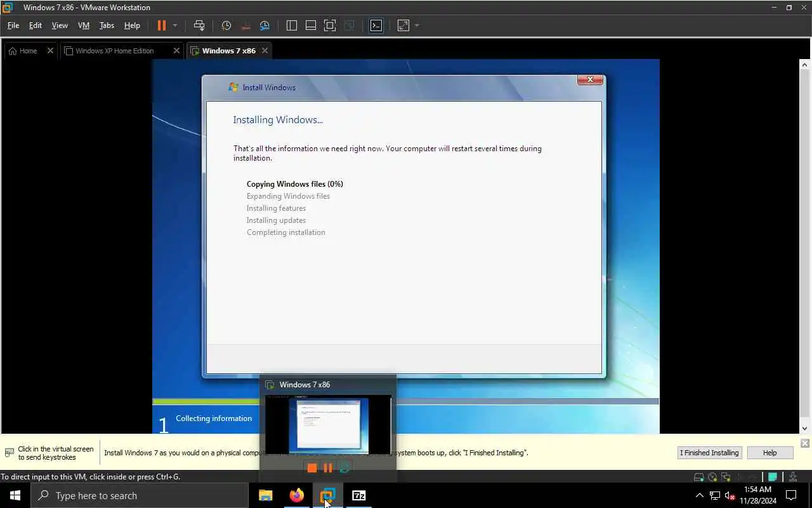Image resolution: width=812 pixels, height=508 pixels.
Task: Open the Windows Start menu
Action: coord(15,495)
